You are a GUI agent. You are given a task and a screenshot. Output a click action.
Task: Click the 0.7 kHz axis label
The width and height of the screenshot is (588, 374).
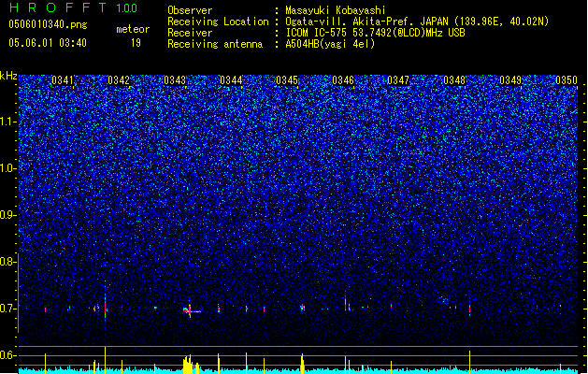(8, 309)
